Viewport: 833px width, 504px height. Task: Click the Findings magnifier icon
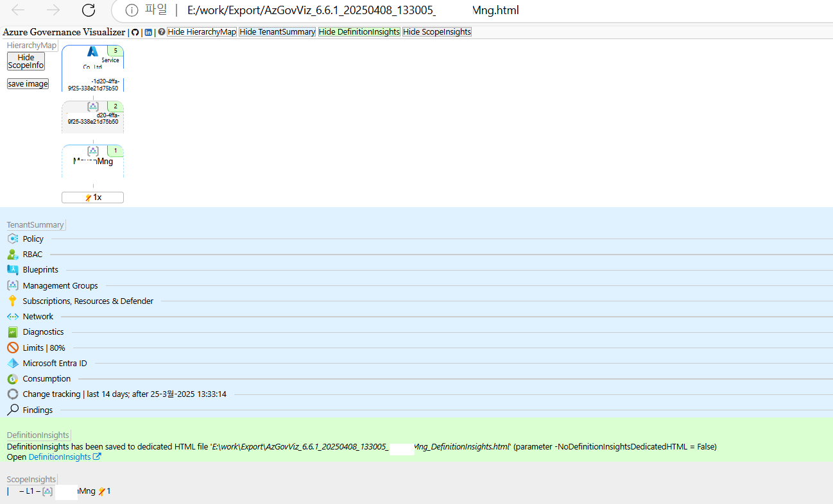coord(13,410)
